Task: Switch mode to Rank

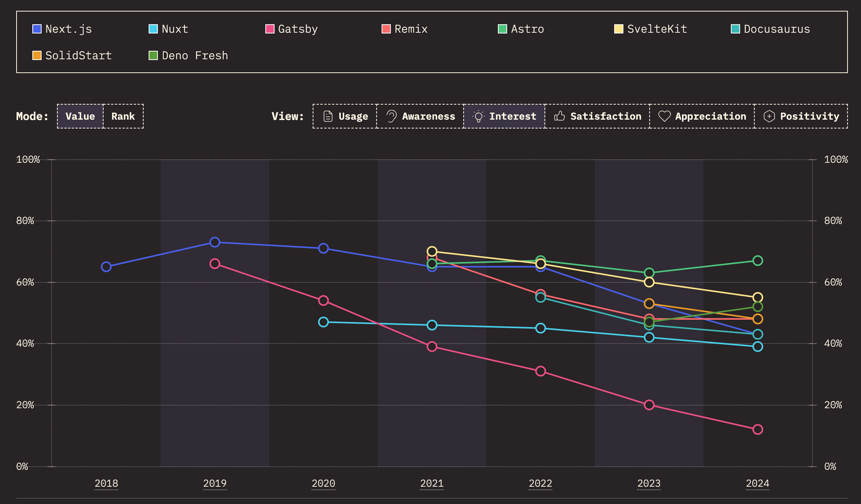Action: pyautogui.click(x=123, y=116)
